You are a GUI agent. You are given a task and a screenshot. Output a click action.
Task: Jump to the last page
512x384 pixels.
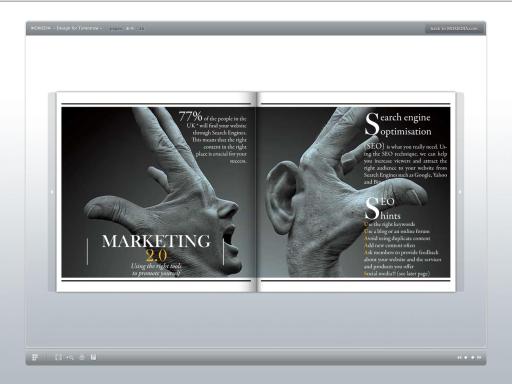(479, 358)
